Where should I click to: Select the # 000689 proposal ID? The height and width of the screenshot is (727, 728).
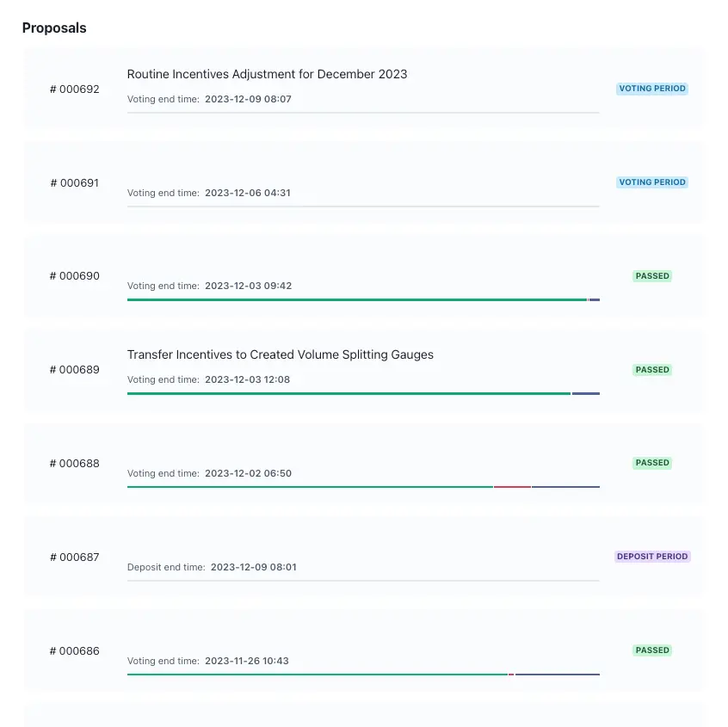point(74,370)
